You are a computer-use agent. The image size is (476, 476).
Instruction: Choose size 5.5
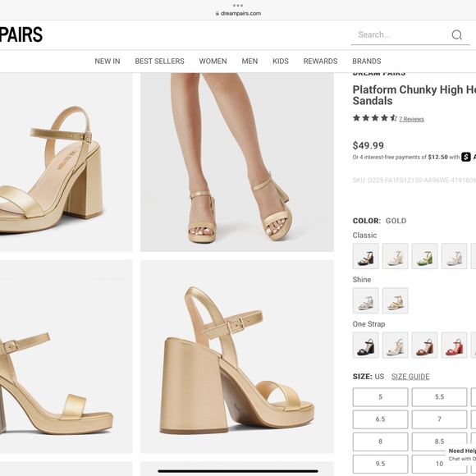point(439,396)
